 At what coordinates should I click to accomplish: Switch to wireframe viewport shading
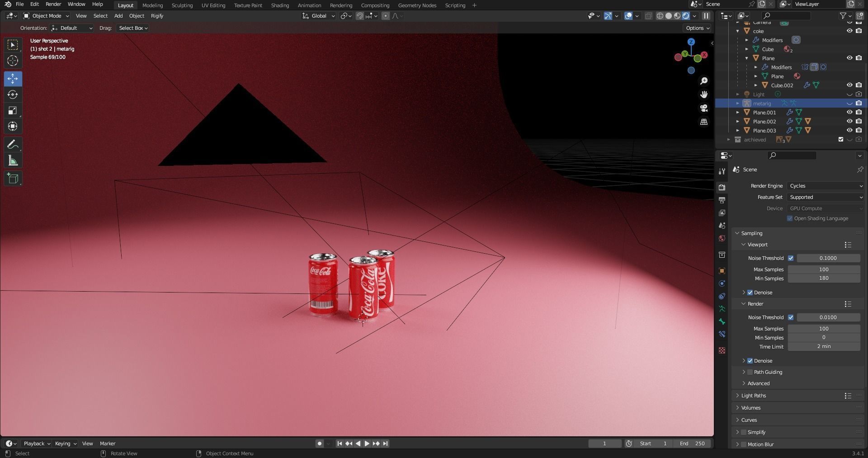[x=660, y=16]
